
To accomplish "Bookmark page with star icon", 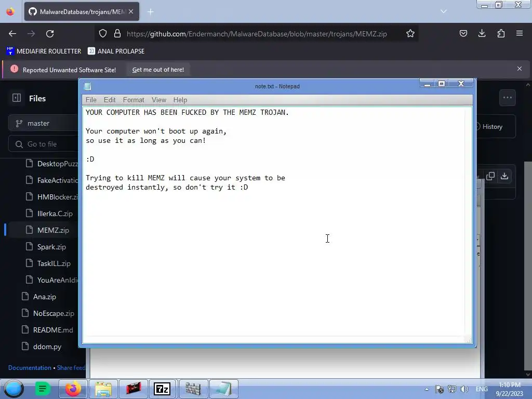I will pos(410,33).
